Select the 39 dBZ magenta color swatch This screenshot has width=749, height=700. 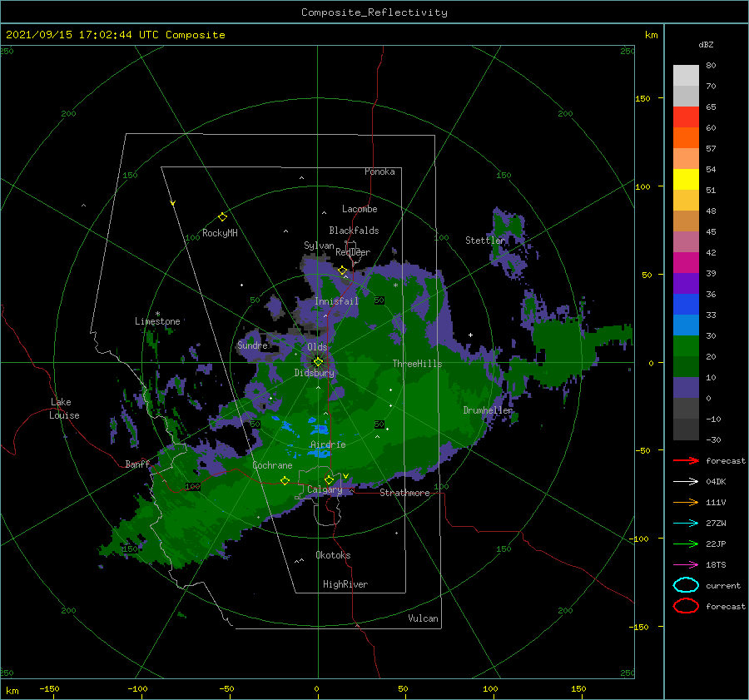pyautogui.click(x=686, y=262)
